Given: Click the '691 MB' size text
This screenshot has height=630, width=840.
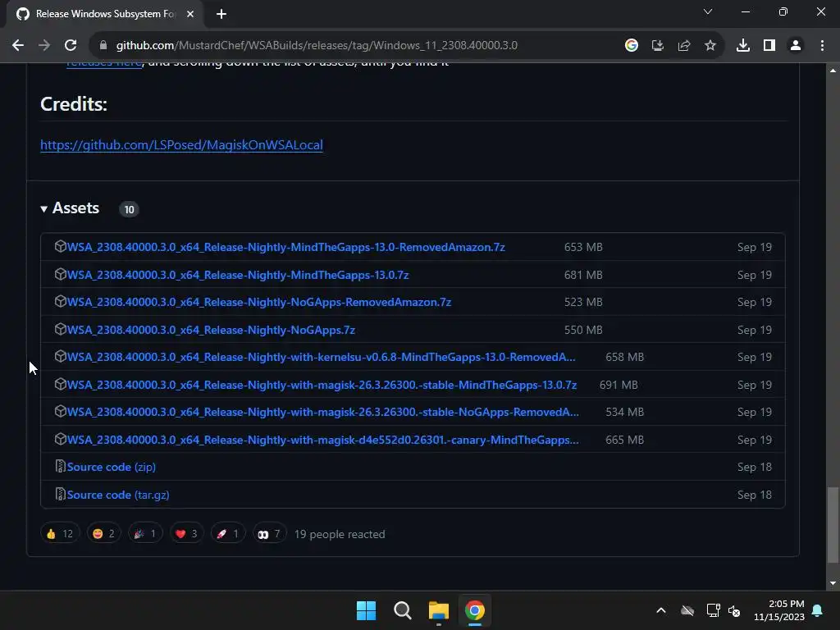Looking at the screenshot, I should pos(619,386).
